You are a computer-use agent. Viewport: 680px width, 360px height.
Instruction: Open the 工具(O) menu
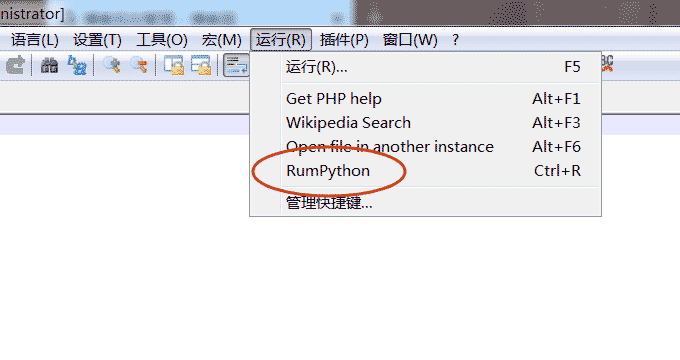click(x=162, y=40)
